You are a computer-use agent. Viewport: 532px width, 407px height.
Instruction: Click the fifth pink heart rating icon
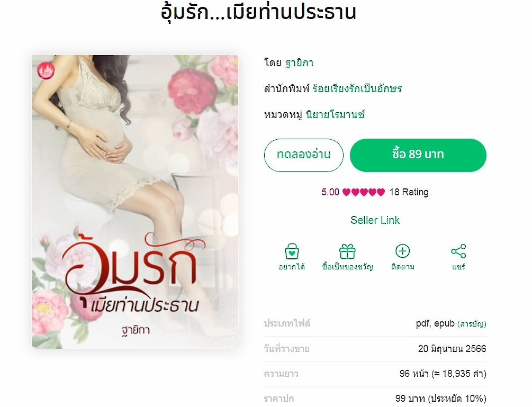(x=381, y=192)
